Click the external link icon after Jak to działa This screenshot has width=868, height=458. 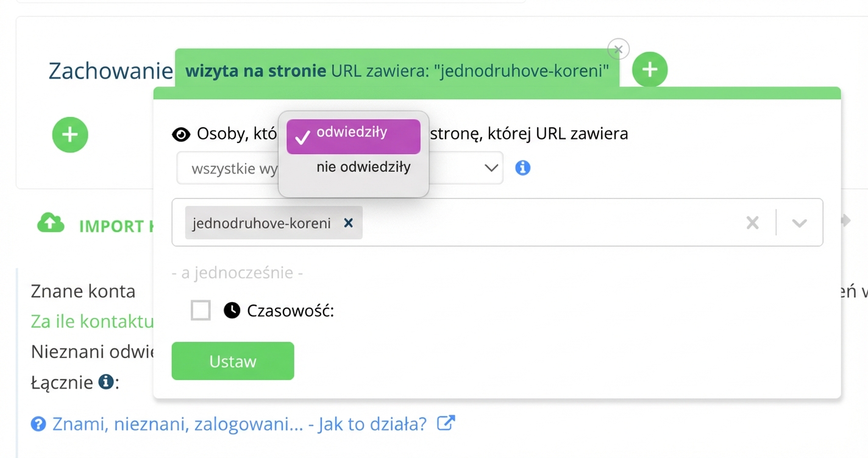[x=446, y=423]
